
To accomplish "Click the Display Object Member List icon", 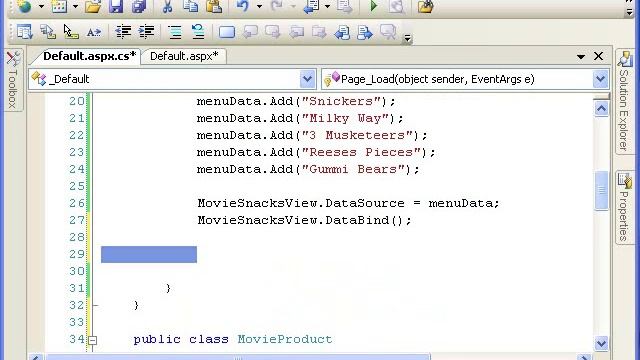I will [24, 32].
